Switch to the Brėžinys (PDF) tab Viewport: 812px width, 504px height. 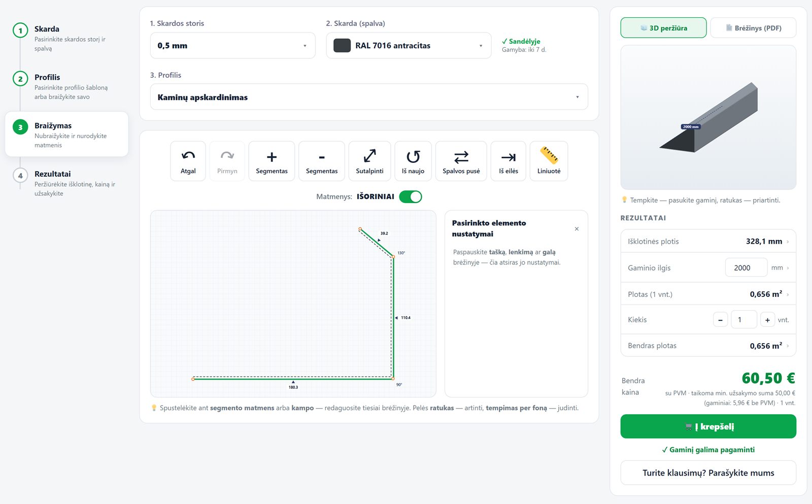click(x=753, y=28)
